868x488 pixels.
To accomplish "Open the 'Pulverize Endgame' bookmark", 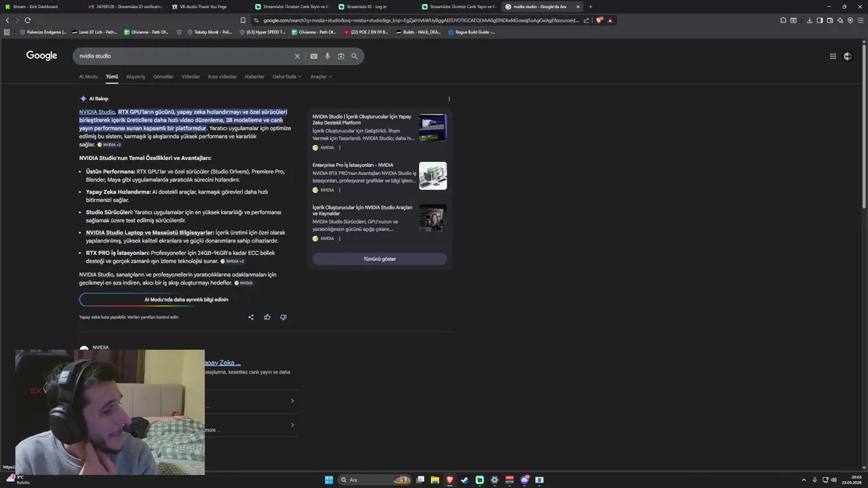I will (43, 32).
